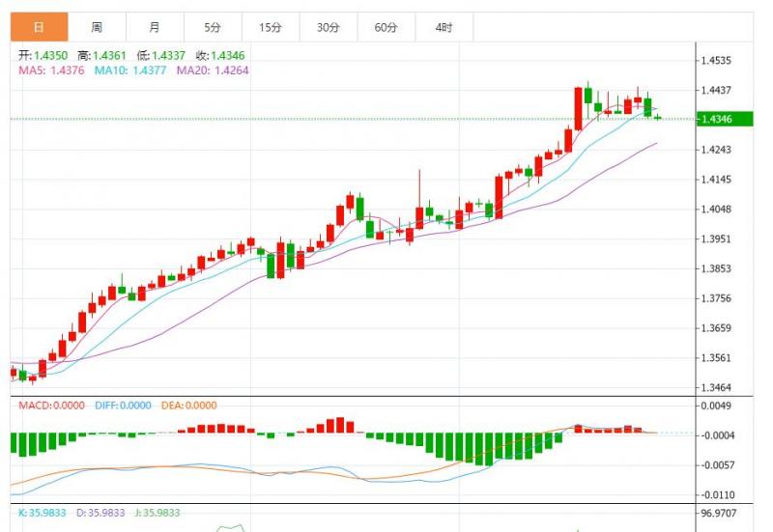Open the 60分 timeframe tab
This screenshot has height=532, width=773.
point(386,27)
